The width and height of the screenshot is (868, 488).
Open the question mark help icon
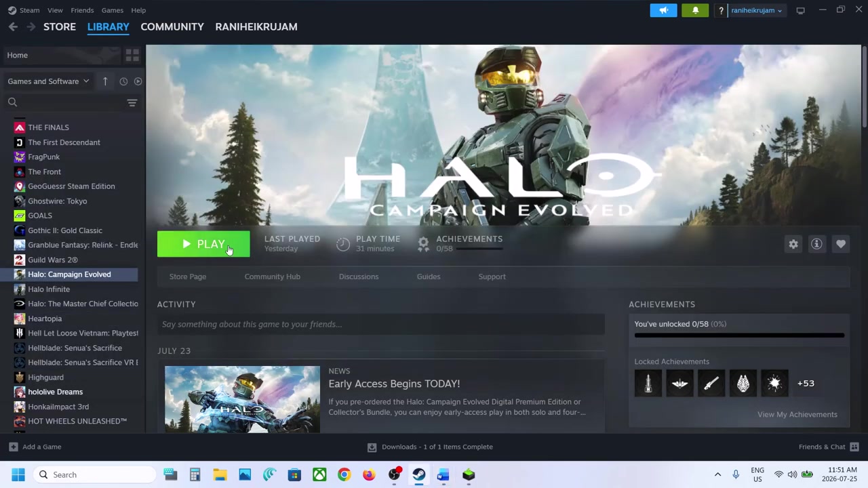[x=721, y=10]
